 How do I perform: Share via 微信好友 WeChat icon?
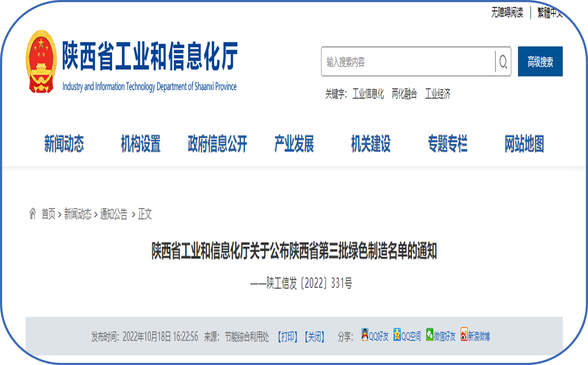point(430,335)
